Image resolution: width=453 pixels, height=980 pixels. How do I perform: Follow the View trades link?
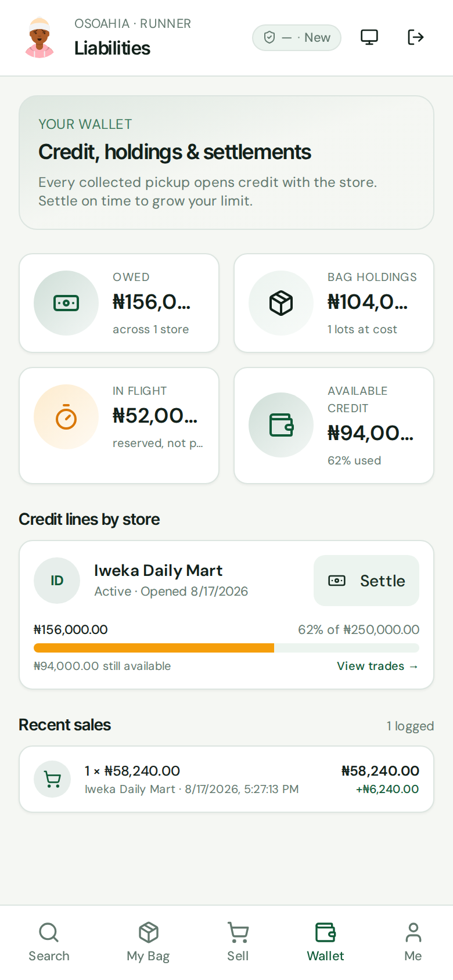pos(378,666)
